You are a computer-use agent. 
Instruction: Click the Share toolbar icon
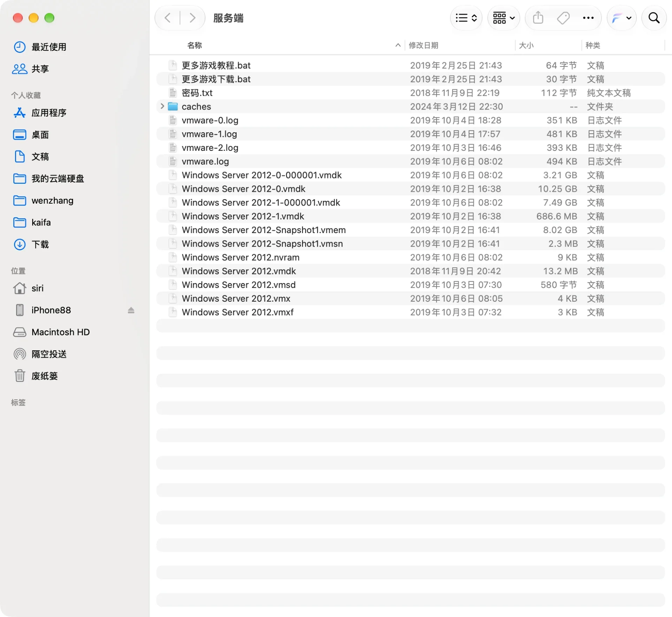click(538, 18)
